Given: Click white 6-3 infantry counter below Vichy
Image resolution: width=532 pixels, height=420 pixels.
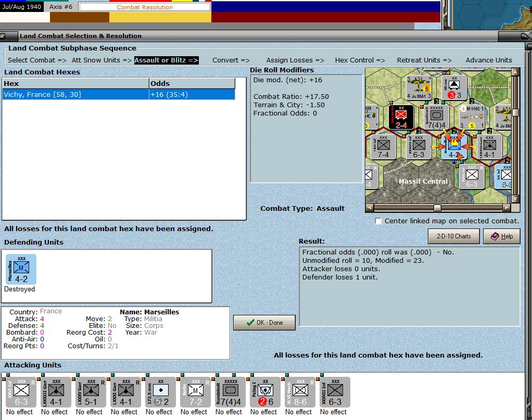Looking at the screenshot, I should [x=472, y=177].
